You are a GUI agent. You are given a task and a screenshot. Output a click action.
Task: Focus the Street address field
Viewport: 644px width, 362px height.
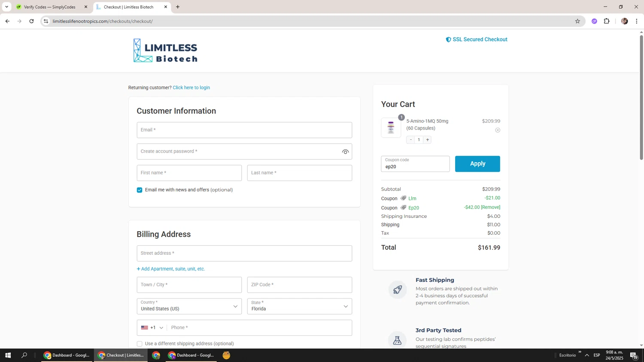[x=244, y=253]
